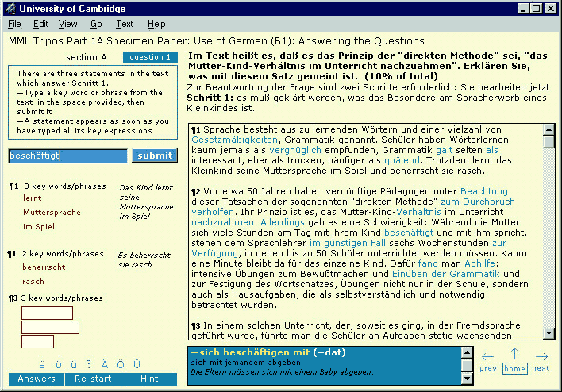Click the glossary link nachzuahmen

(x=222, y=222)
